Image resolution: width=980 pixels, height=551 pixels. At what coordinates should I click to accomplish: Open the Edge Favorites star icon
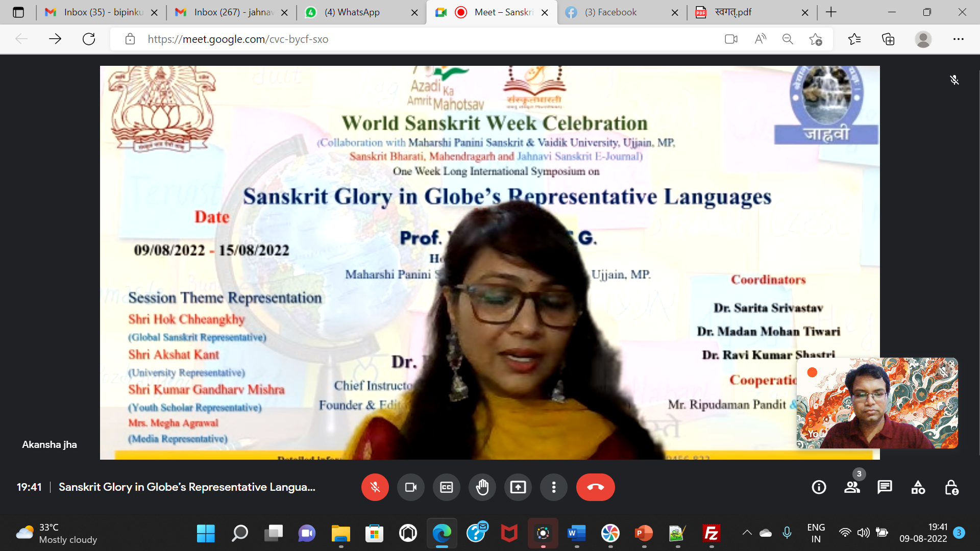pyautogui.click(x=854, y=39)
